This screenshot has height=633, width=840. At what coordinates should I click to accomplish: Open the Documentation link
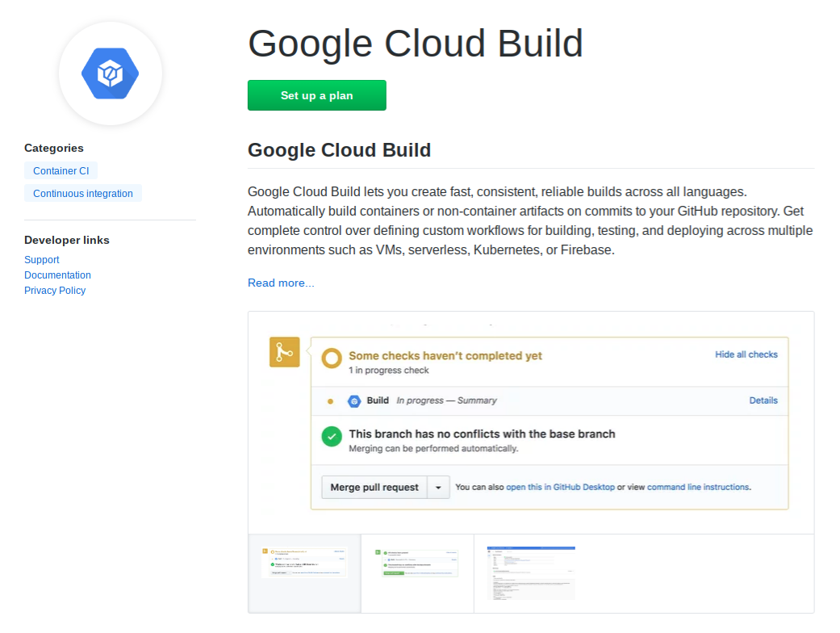[x=57, y=275]
